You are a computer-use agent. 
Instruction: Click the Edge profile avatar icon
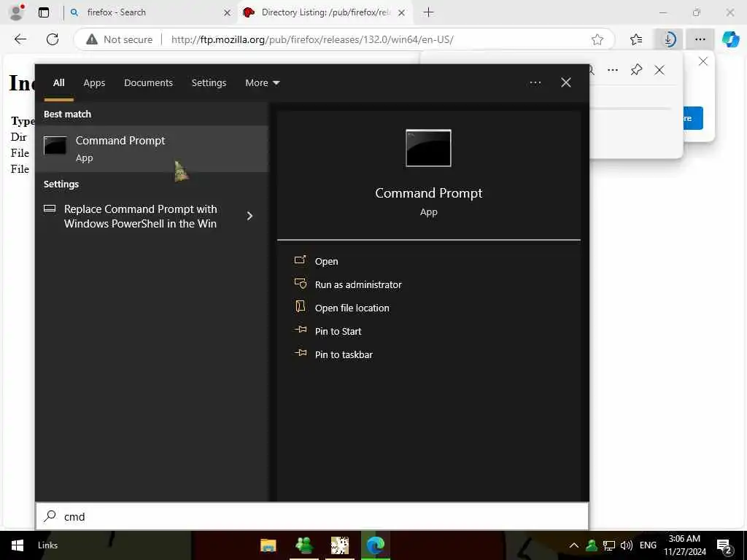(x=17, y=12)
